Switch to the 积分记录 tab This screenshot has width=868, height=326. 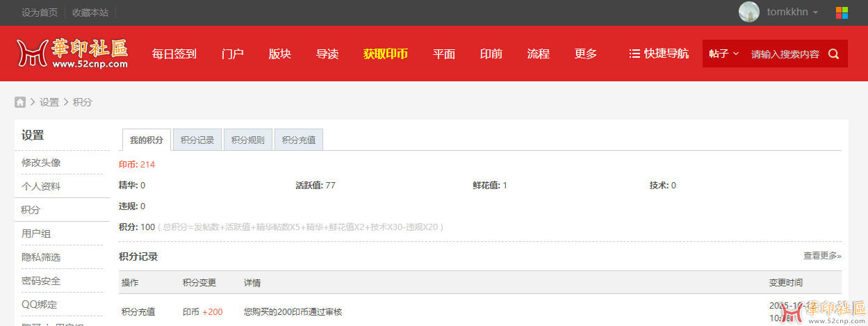click(x=197, y=140)
